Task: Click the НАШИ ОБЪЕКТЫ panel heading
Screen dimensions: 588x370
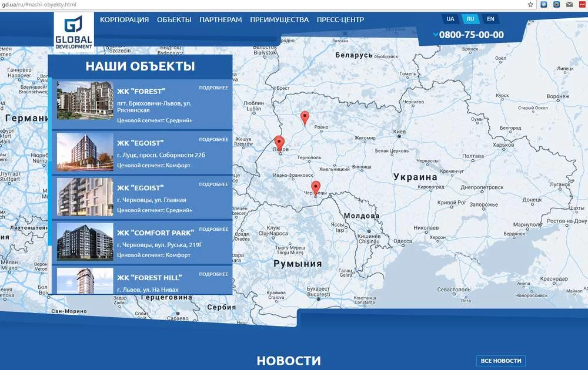Action: point(141,66)
